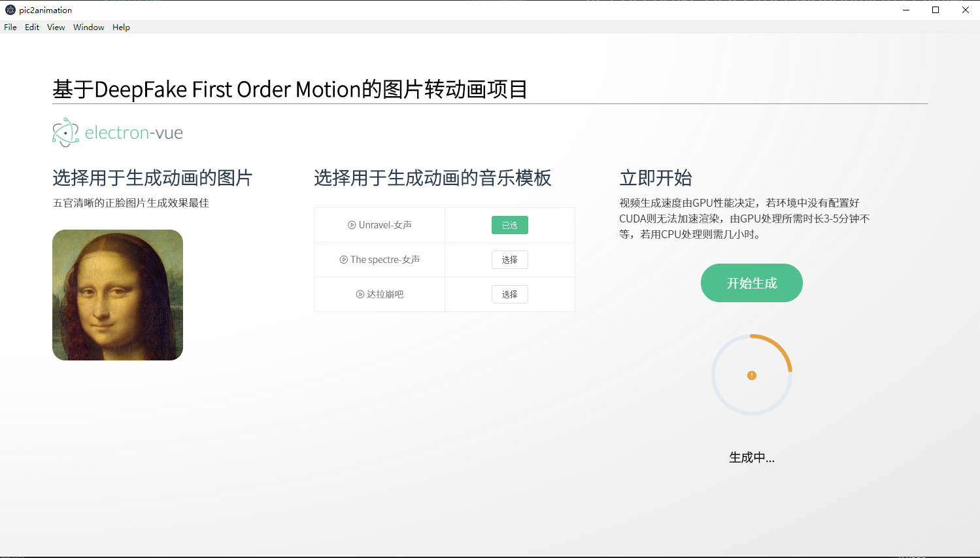Click the DeepFake First Order Motion title
Image resolution: width=980 pixels, height=558 pixels.
pyautogui.click(x=290, y=89)
